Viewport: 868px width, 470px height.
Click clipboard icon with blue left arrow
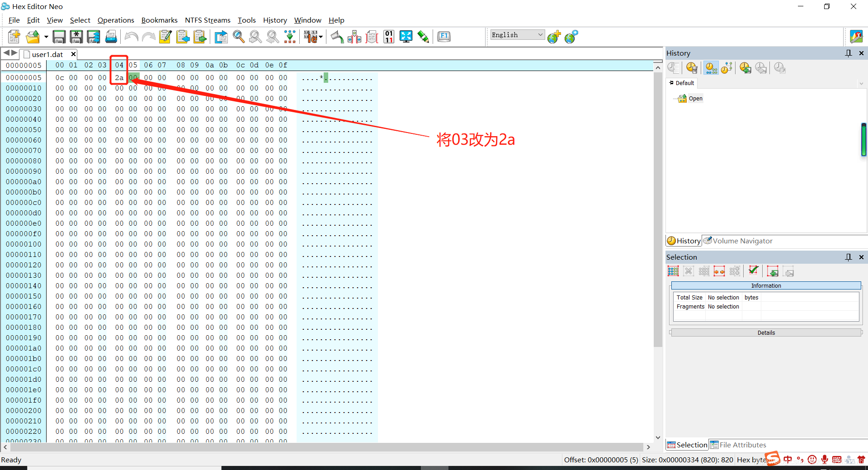[183, 36]
